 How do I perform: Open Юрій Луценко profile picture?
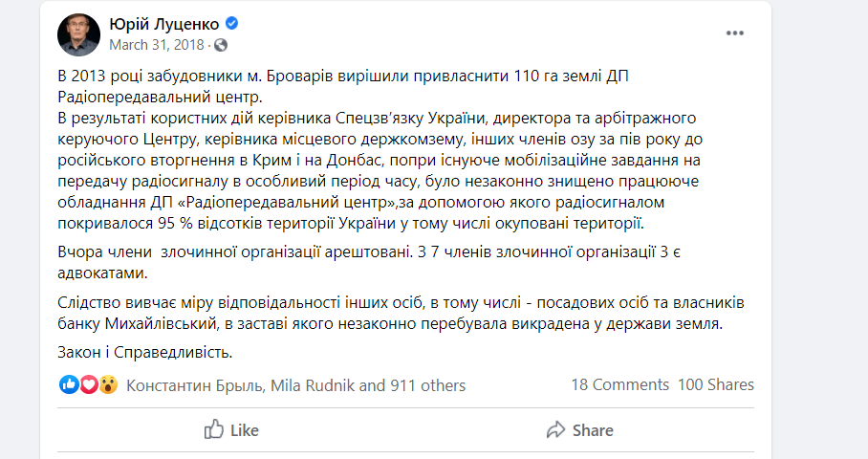point(80,33)
